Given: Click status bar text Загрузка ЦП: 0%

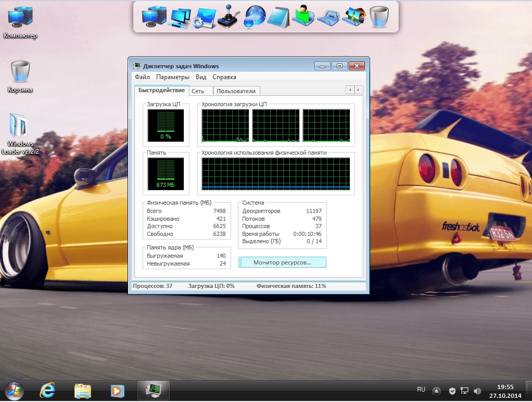Looking at the screenshot, I should pos(211,286).
